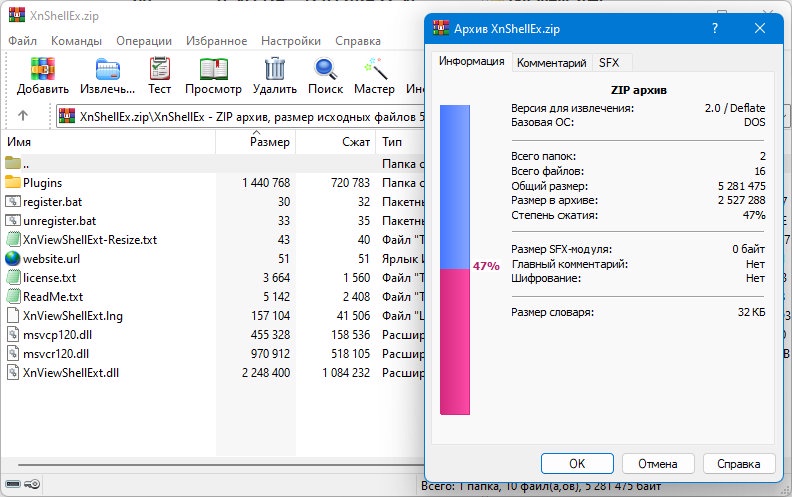Click the WinRAR icon in main title bar

pos(17,15)
